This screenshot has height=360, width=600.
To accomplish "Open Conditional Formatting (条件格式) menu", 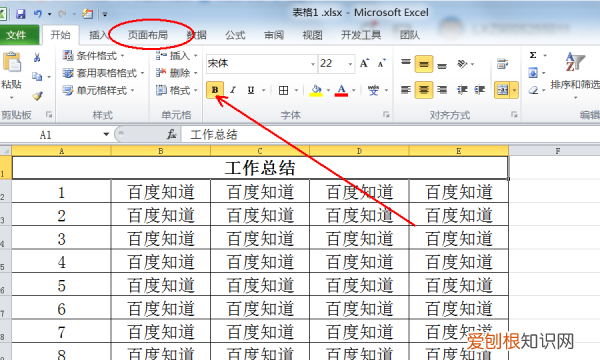I will [x=93, y=56].
